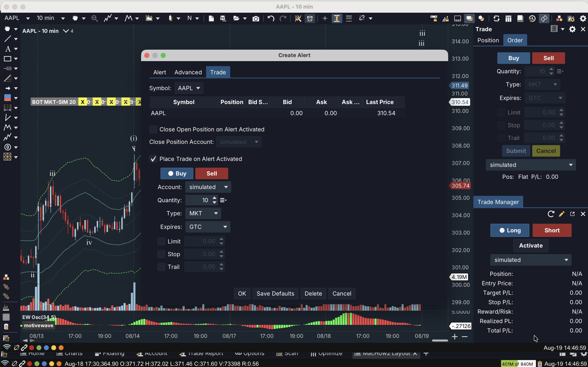Image resolution: width=588 pixels, height=367 pixels.
Task: Select the rectangle shape tool
Action: (8, 59)
